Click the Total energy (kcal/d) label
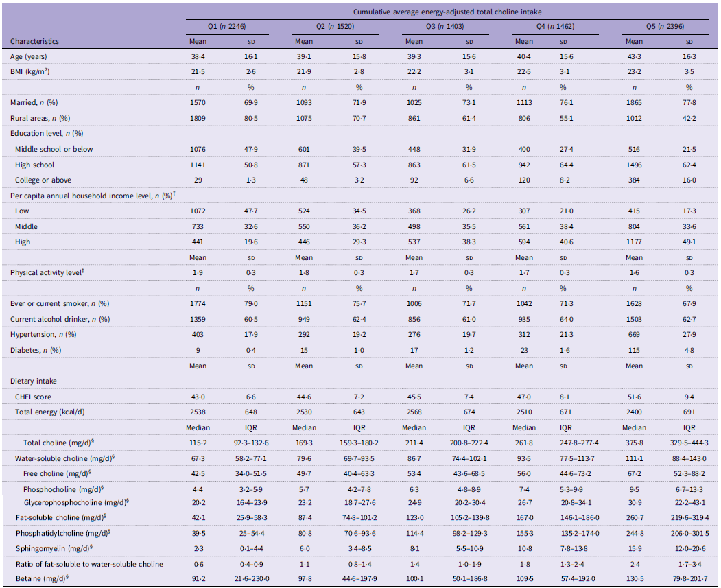Image resolution: width=721 pixels, height=588 pixels. [x=49, y=412]
